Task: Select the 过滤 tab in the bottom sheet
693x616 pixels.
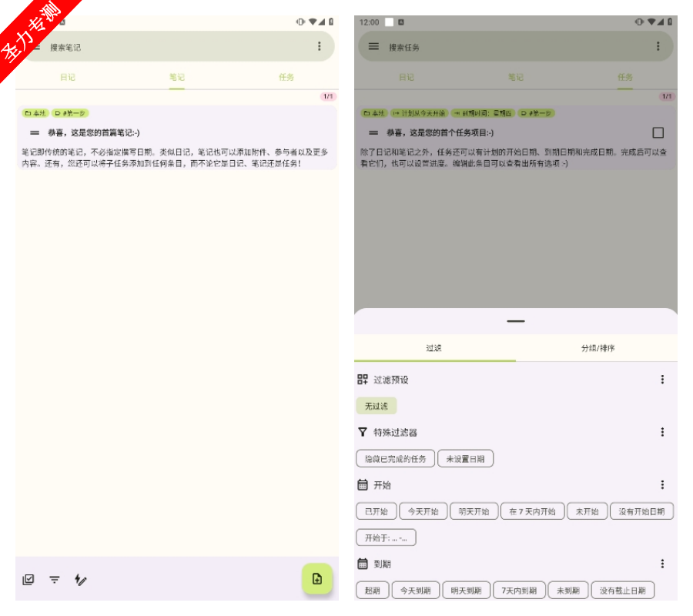Action: point(434,348)
